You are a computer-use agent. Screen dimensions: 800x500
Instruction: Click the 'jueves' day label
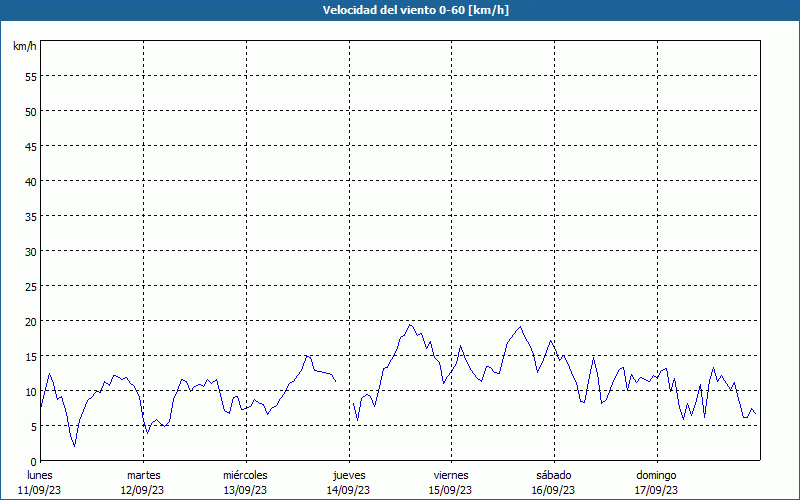(349, 475)
